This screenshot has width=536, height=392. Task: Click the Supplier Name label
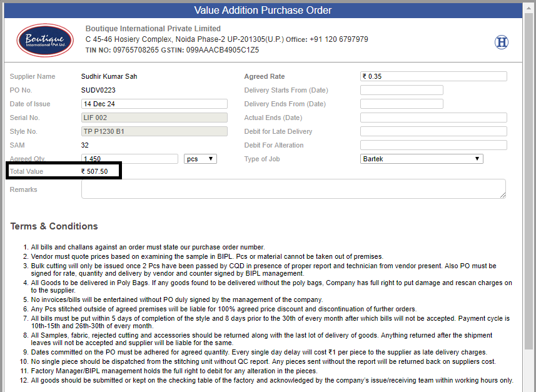pos(33,76)
